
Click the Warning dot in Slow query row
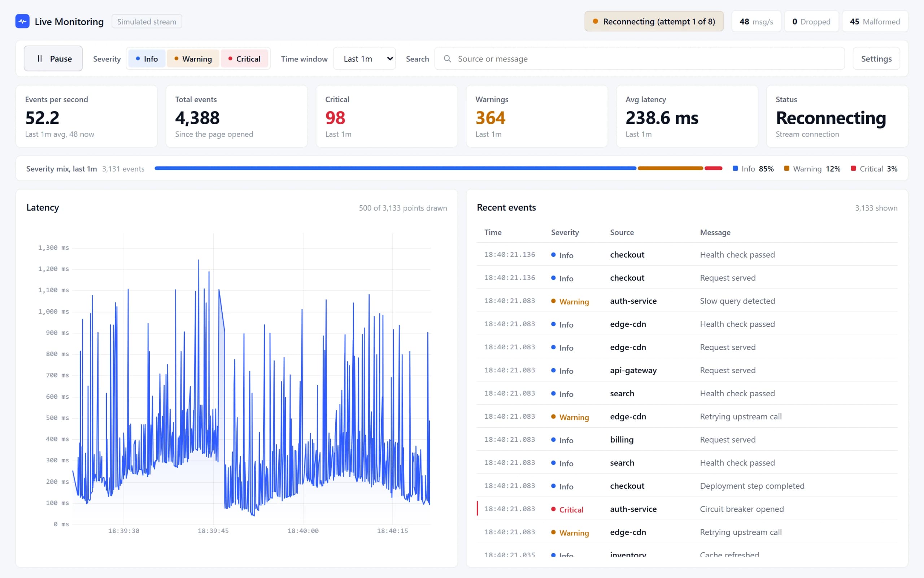(553, 301)
